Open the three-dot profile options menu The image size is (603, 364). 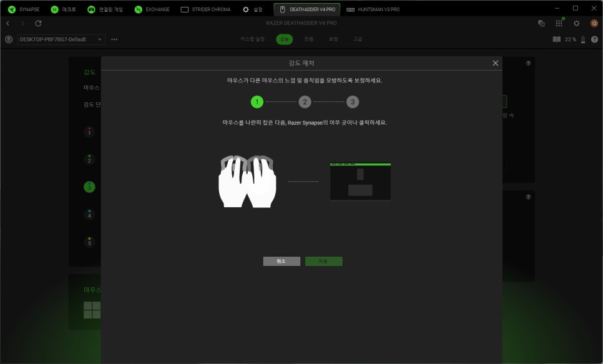coord(114,39)
